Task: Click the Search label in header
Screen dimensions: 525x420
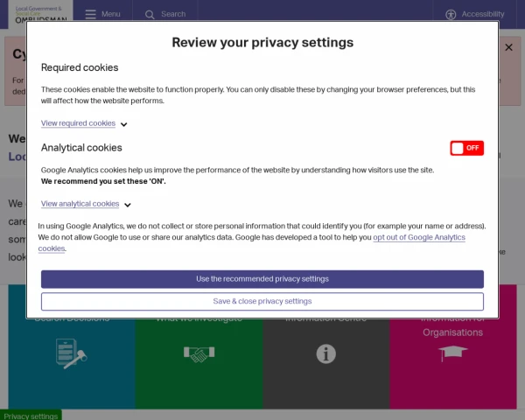Action: coord(173,14)
